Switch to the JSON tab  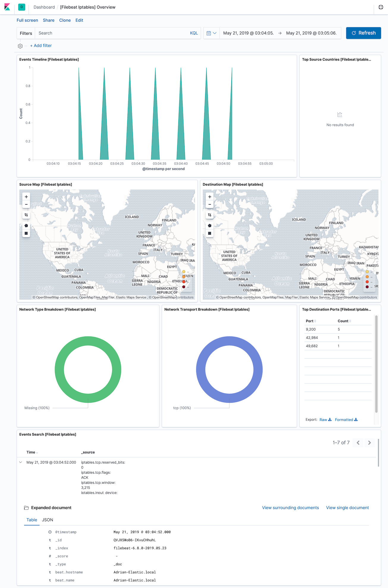[48, 520]
